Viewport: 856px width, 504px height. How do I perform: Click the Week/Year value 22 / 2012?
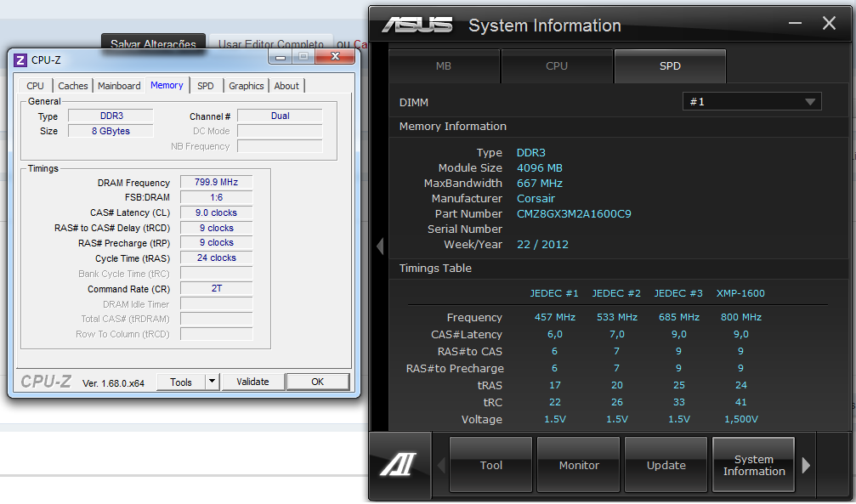[x=542, y=245]
